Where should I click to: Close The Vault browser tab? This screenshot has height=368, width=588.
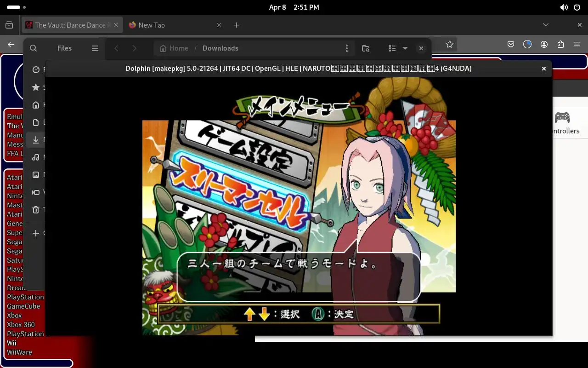pyautogui.click(x=116, y=25)
